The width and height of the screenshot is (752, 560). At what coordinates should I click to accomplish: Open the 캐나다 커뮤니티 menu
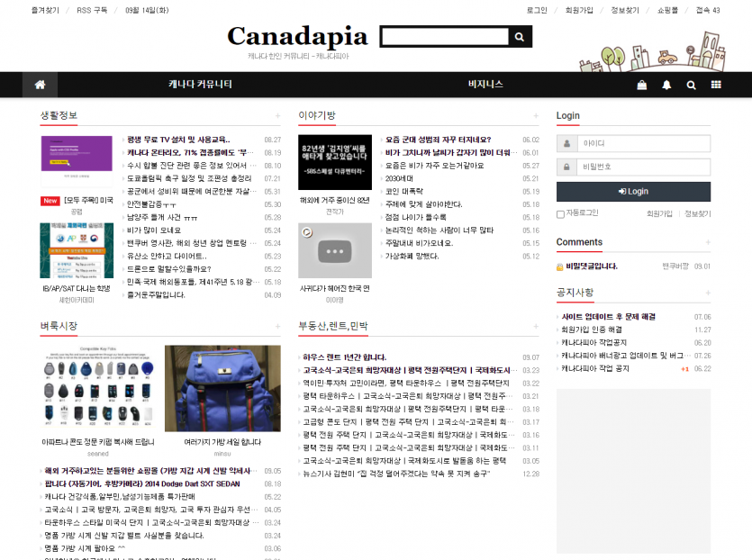tap(200, 85)
